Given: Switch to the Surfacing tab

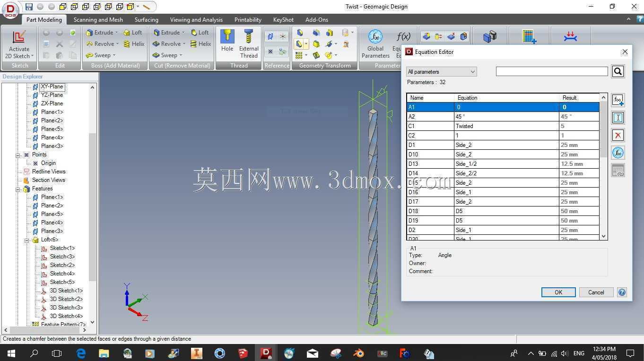Looking at the screenshot, I should [x=147, y=20].
